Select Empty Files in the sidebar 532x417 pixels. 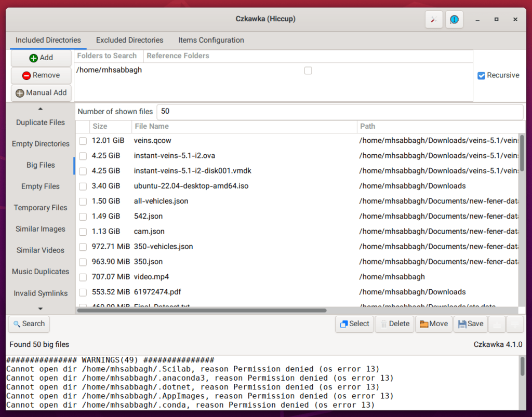coord(41,186)
